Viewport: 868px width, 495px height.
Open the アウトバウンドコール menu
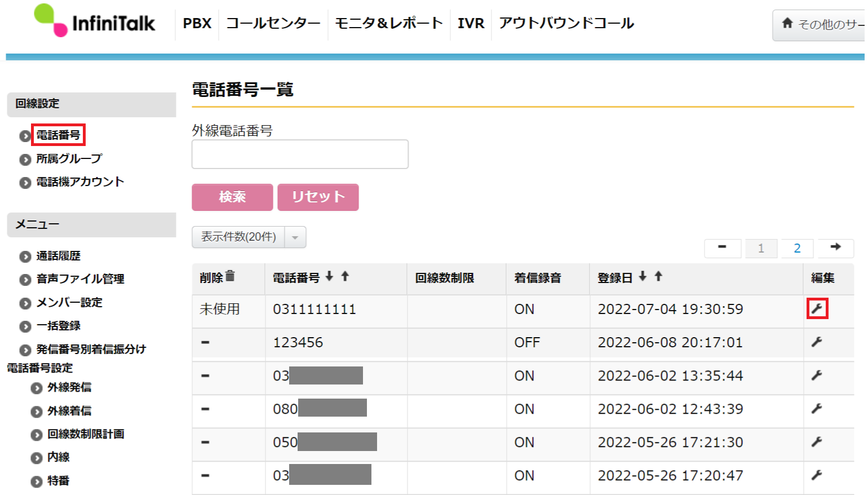566,24
